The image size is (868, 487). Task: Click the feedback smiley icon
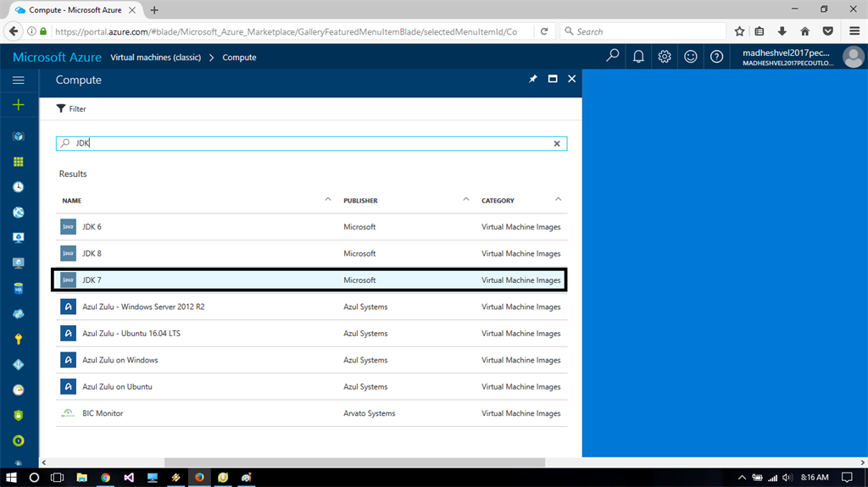(690, 57)
